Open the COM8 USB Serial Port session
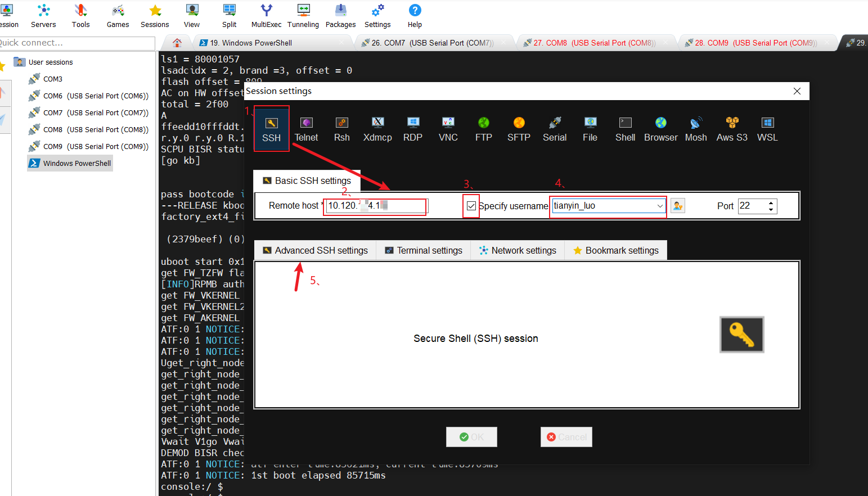The image size is (868, 496). [89, 129]
